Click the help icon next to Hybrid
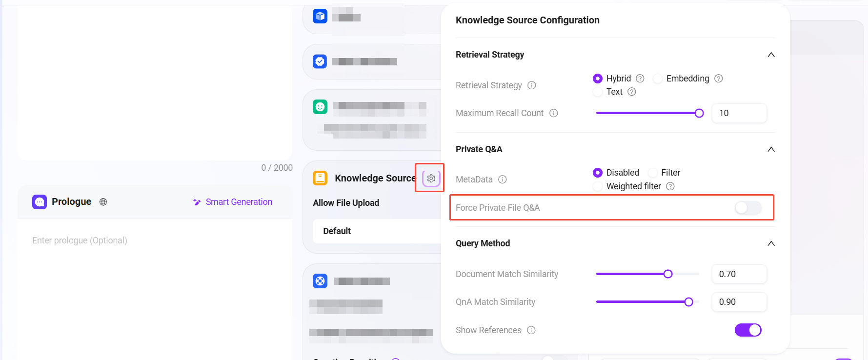This screenshot has width=868, height=360. (640, 79)
